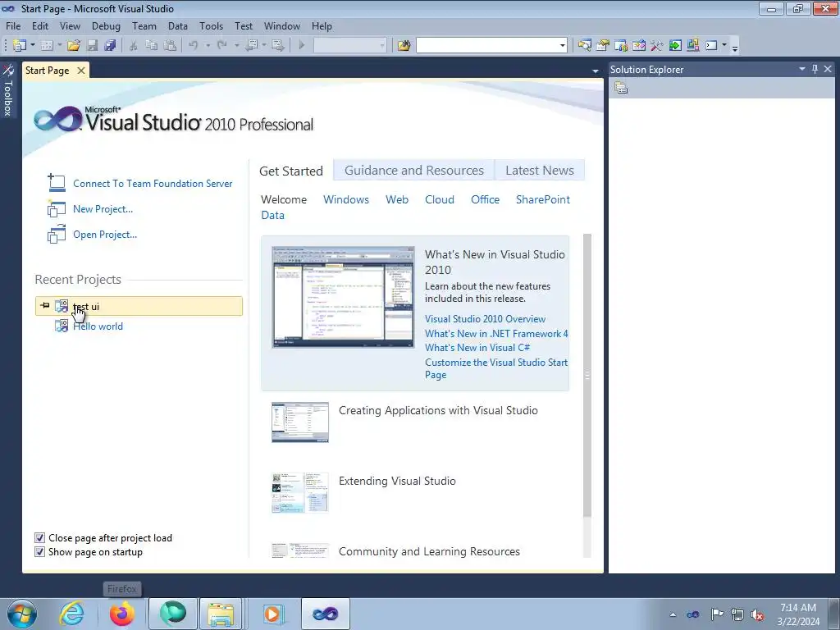Open the Tools menu
The height and width of the screenshot is (630, 840).
tap(211, 25)
